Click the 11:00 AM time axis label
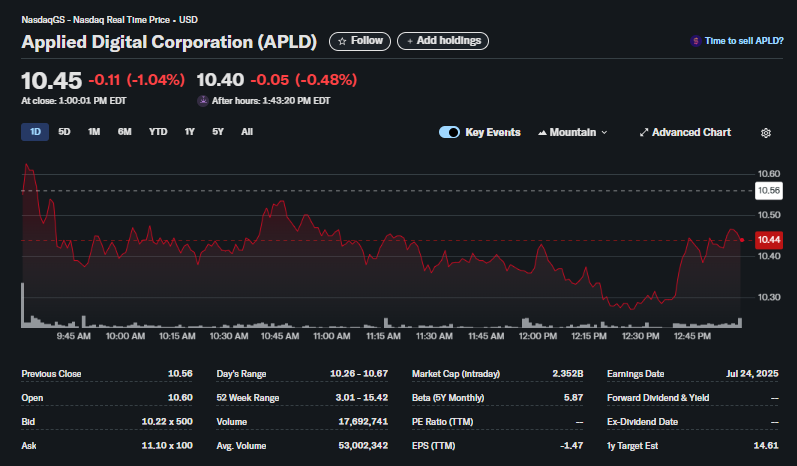The height and width of the screenshot is (466, 797). pyautogui.click(x=332, y=336)
